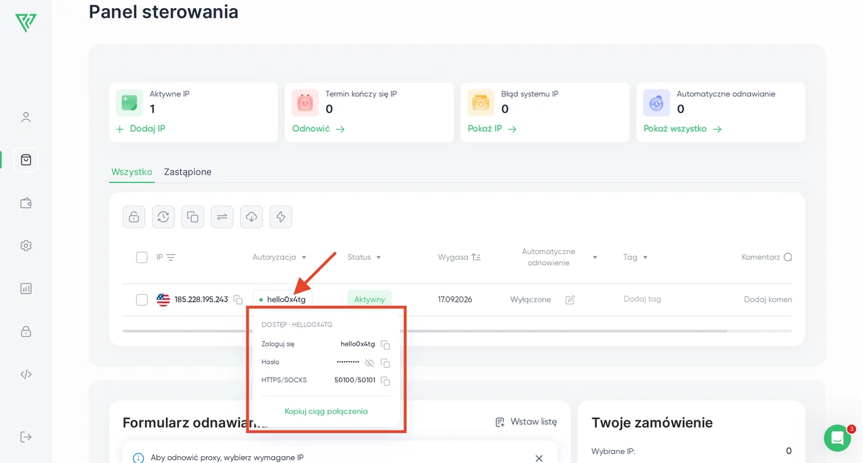
Task: Click the logout icon in the sidebar
Action: pos(26,437)
